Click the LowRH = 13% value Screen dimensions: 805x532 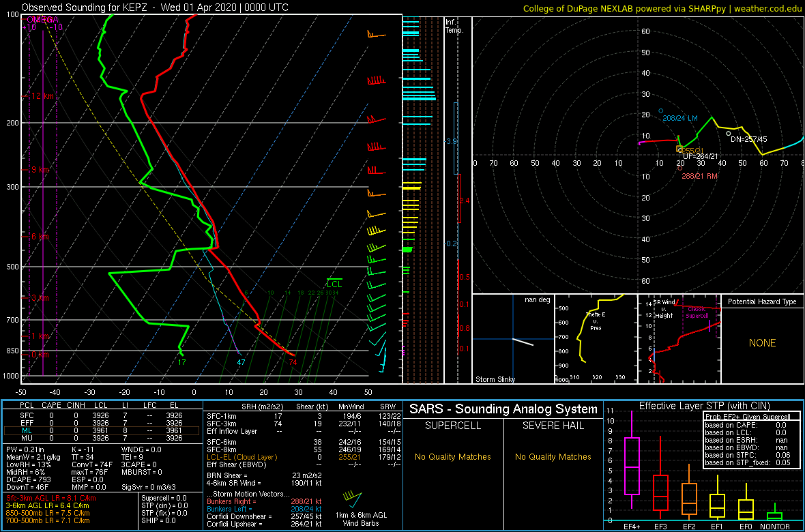29,464
